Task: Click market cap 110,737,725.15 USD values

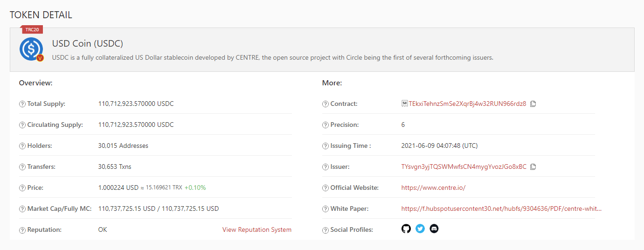Action: [159, 208]
